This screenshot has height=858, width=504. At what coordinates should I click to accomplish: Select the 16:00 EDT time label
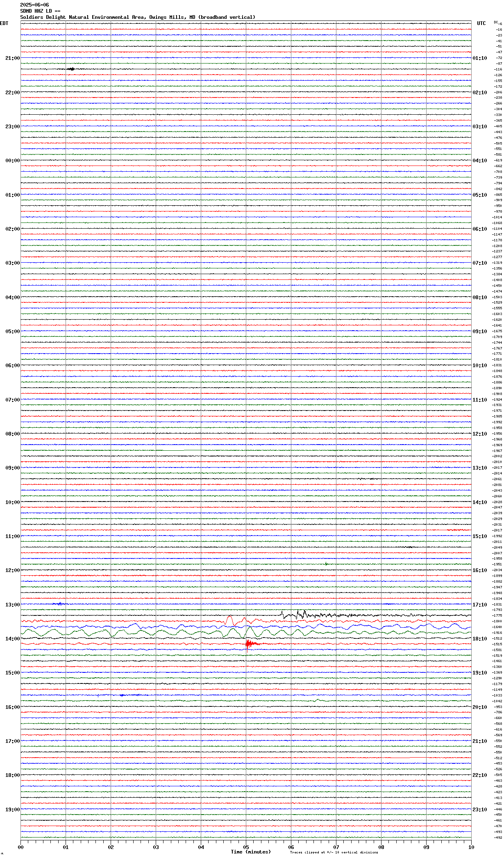pyautogui.click(x=13, y=707)
